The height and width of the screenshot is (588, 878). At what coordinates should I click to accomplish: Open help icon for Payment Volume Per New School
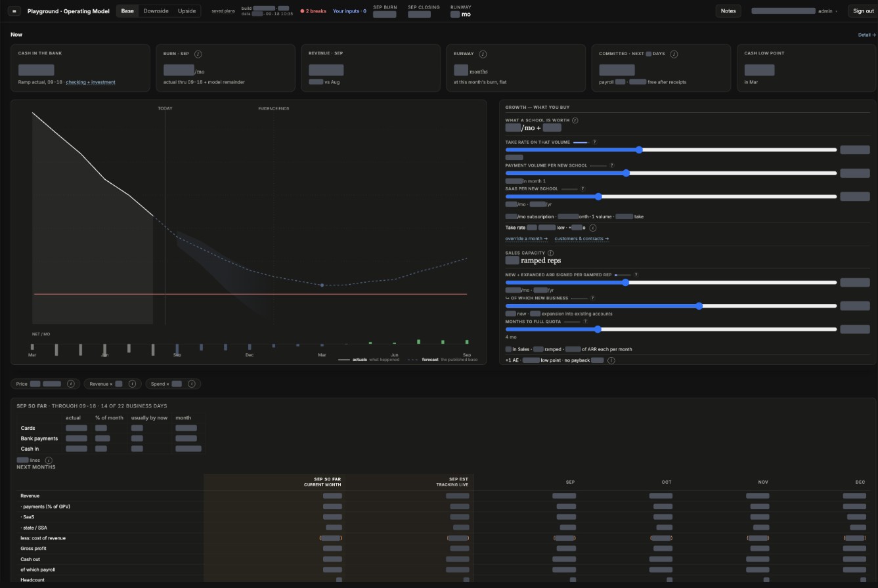(x=612, y=165)
